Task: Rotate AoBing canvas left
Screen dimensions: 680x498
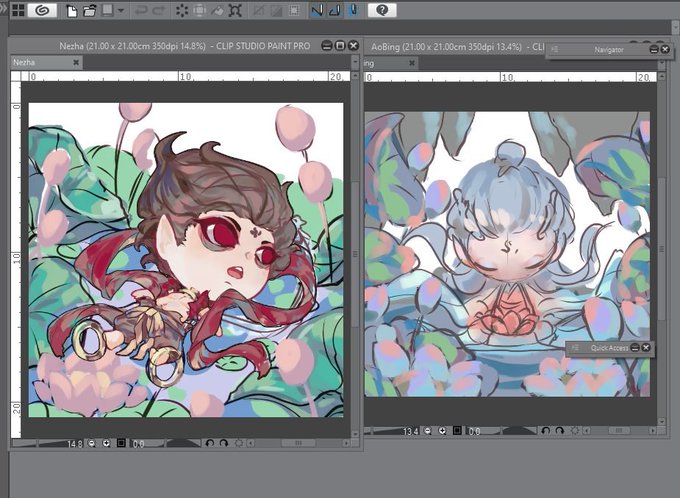Action: [546, 431]
